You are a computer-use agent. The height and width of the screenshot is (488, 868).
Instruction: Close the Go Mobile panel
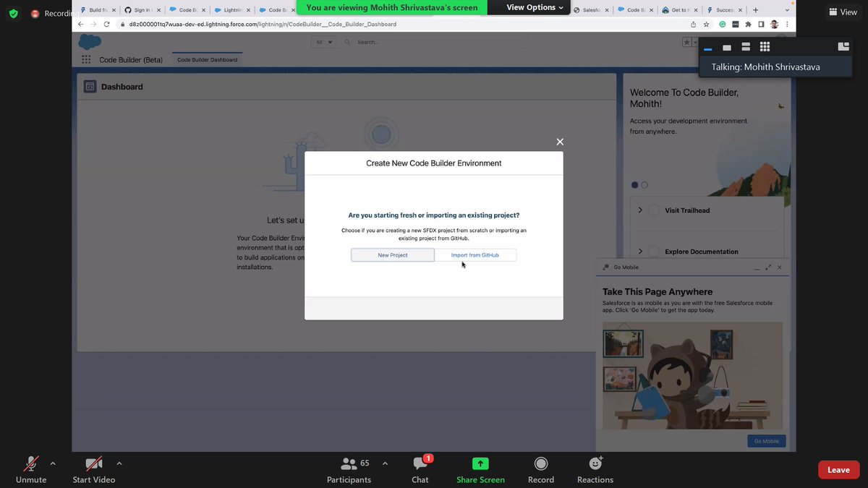(780, 267)
